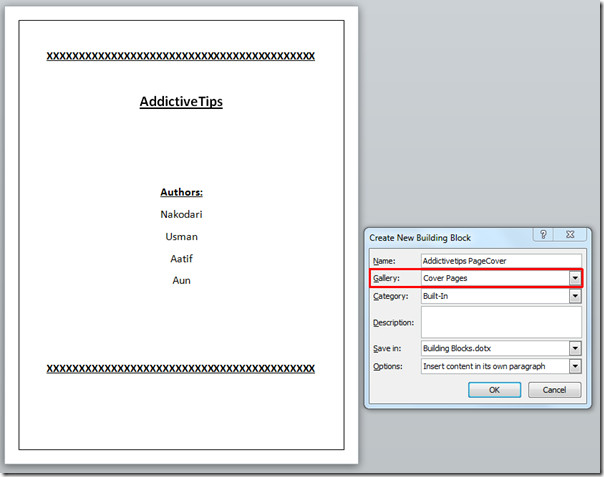
Task: Click the Building Blocks.dotx value
Action: pos(457,348)
